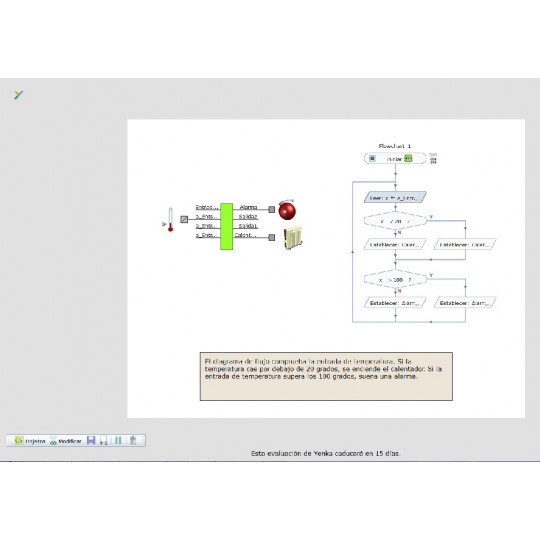The image size is (540, 540).
Task: Select the radiator heater component
Action: (x=293, y=237)
